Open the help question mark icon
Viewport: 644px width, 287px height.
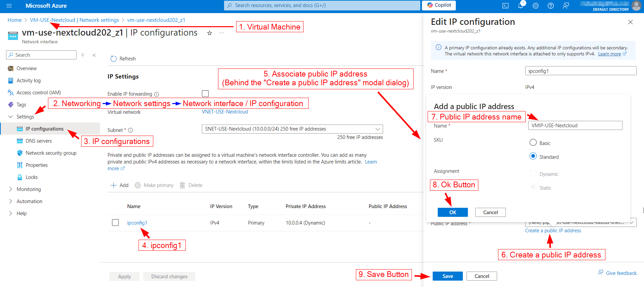(551, 6)
